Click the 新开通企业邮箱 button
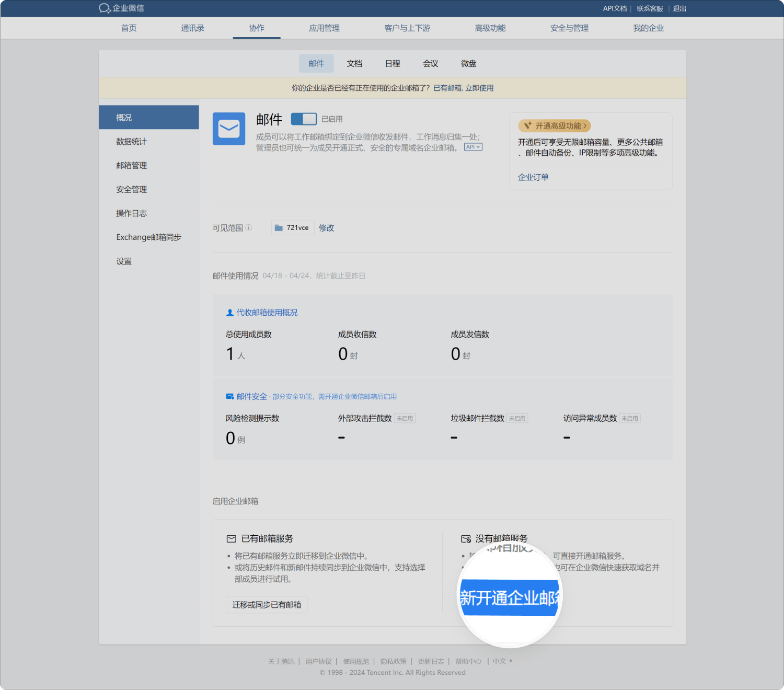784x690 pixels. tap(510, 597)
